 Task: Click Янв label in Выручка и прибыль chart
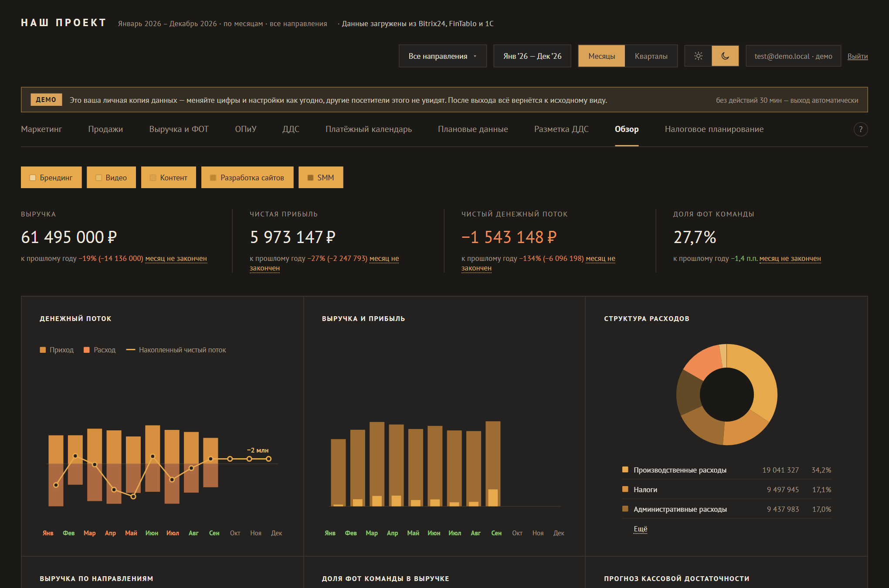[330, 533]
